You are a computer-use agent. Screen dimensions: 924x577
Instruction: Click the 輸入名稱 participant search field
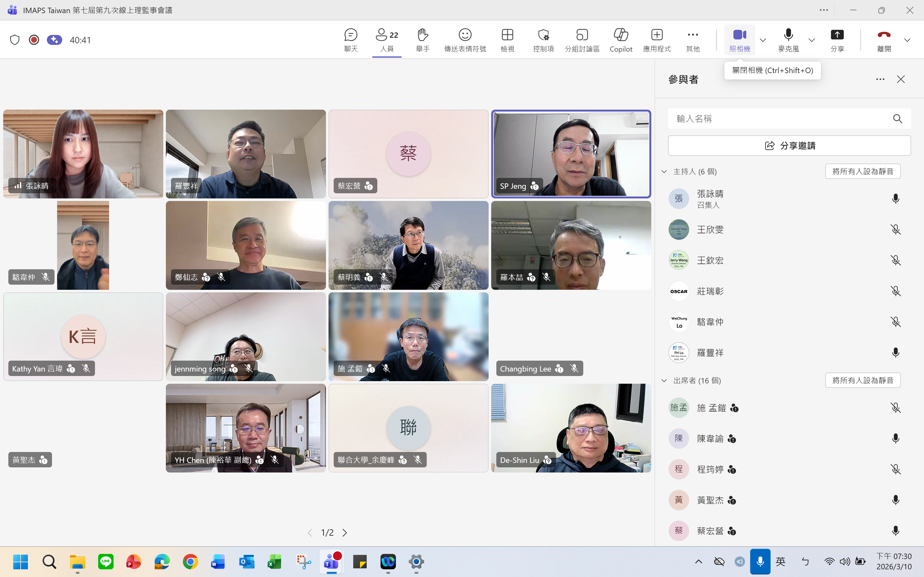coord(779,119)
